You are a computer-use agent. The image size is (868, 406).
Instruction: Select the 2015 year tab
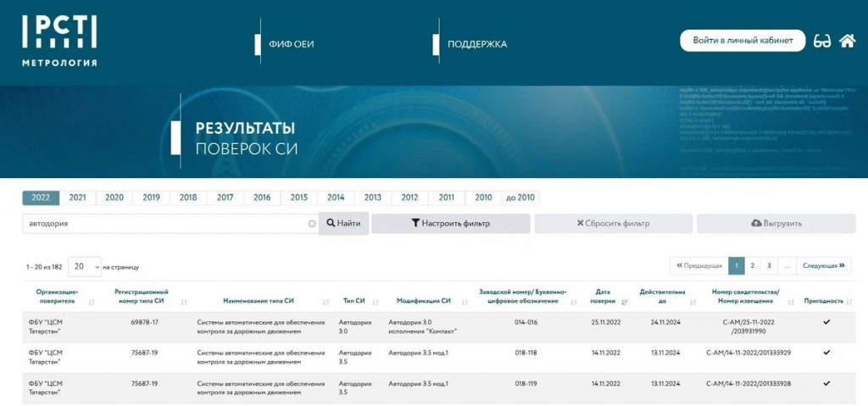pos(299,197)
